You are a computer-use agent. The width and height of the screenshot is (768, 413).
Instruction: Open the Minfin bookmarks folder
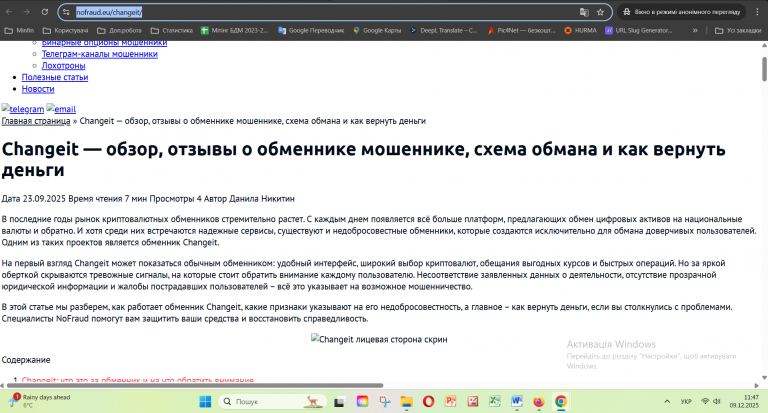pos(19,30)
